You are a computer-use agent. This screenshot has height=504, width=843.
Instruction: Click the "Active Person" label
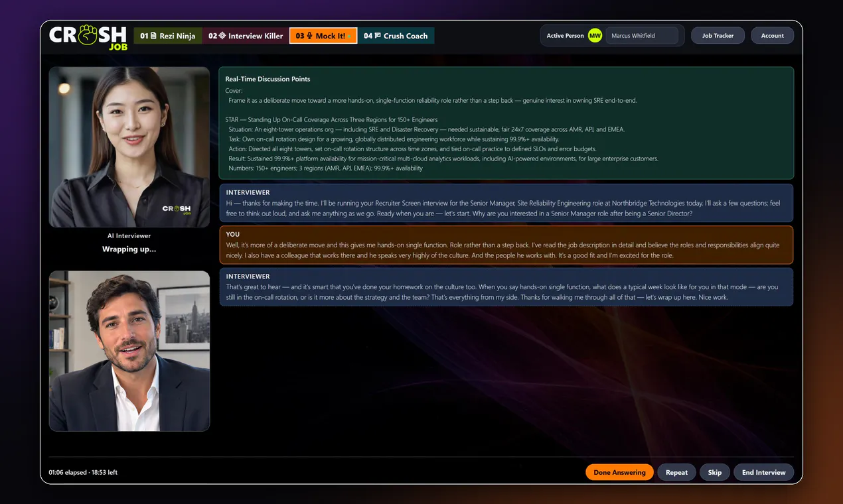[565, 36]
